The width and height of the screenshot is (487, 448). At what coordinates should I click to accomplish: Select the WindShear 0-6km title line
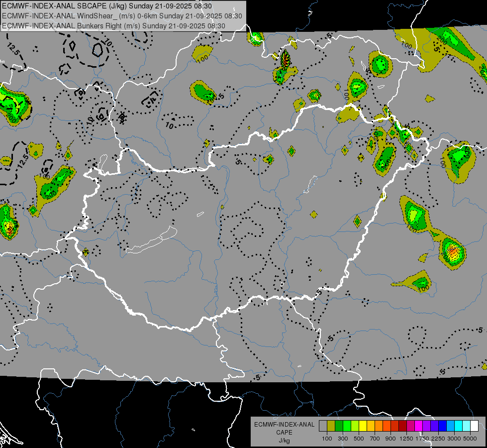click(122, 16)
